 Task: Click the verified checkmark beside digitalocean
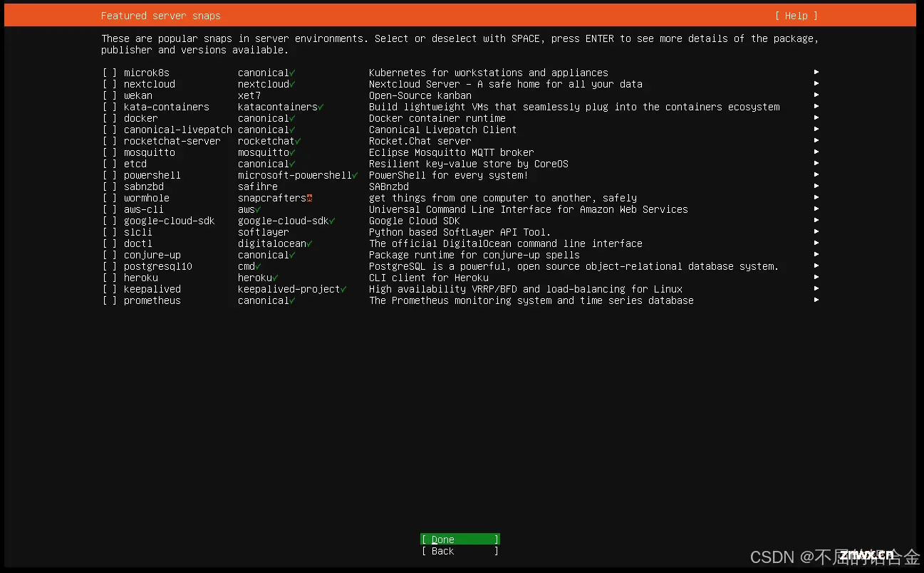point(309,243)
